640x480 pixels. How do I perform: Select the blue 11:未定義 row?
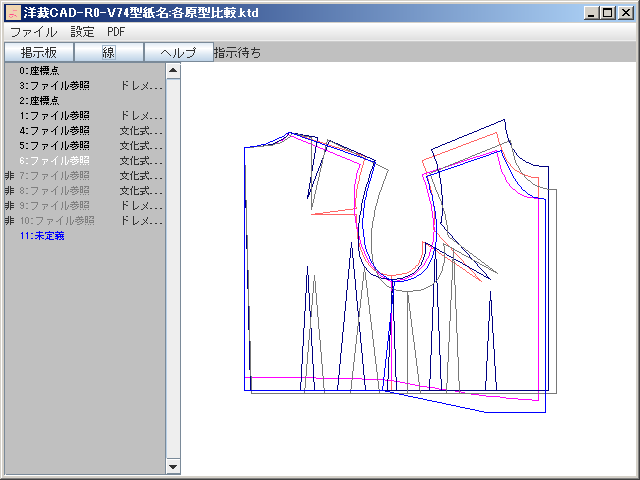pyautogui.click(x=85, y=236)
